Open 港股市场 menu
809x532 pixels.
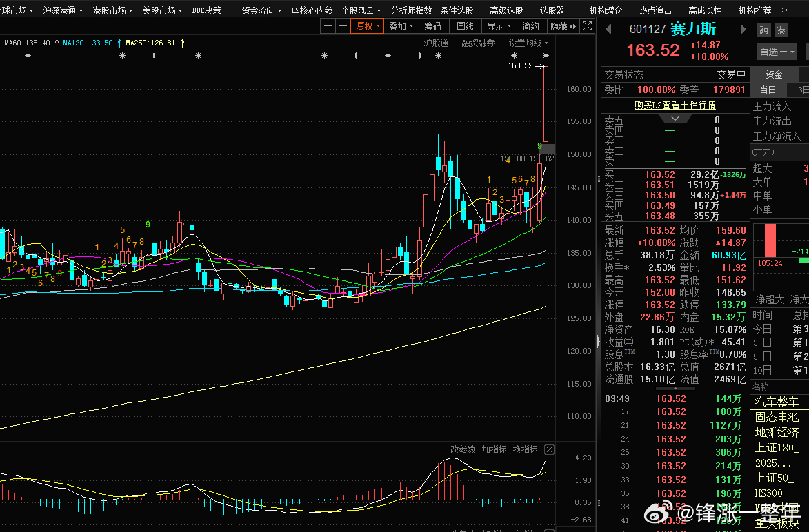[112, 10]
